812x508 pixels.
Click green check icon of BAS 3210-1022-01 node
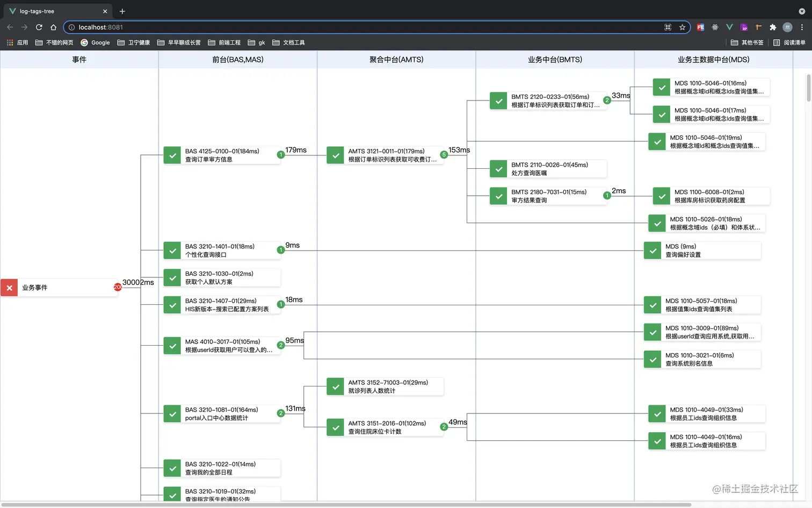[172, 468]
